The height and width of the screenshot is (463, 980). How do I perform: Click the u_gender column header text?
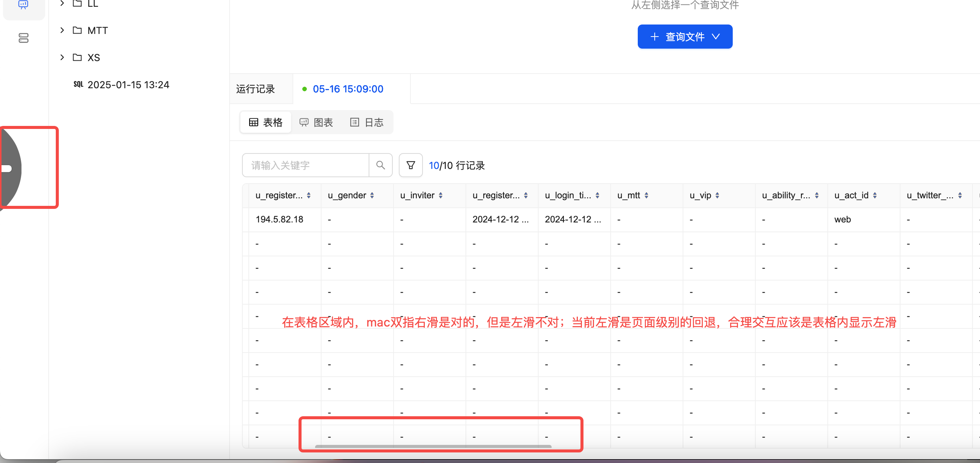pos(346,196)
